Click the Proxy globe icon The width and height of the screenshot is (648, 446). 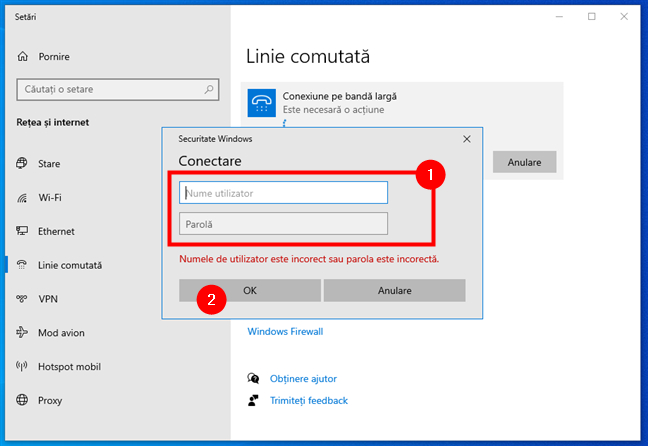pyautogui.click(x=22, y=401)
